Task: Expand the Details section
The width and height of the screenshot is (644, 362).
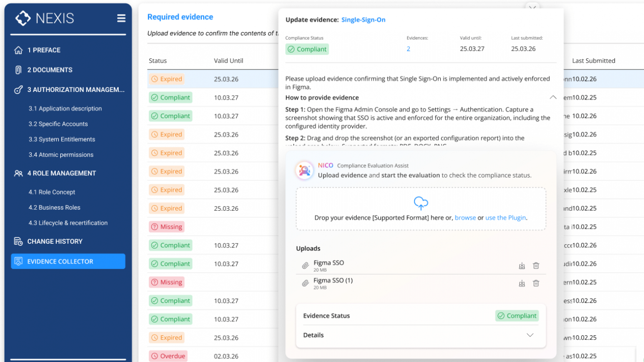Action: [x=530, y=335]
